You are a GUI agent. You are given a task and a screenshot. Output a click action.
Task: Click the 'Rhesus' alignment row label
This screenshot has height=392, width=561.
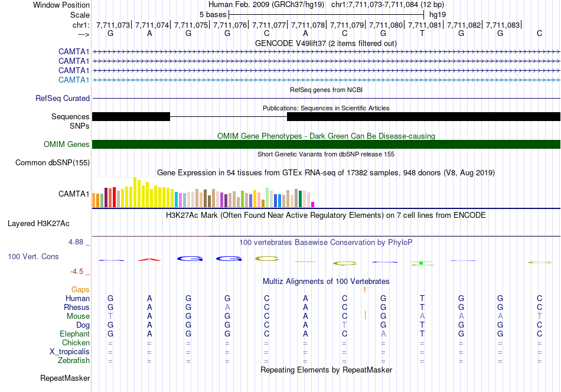pos(77,307)
